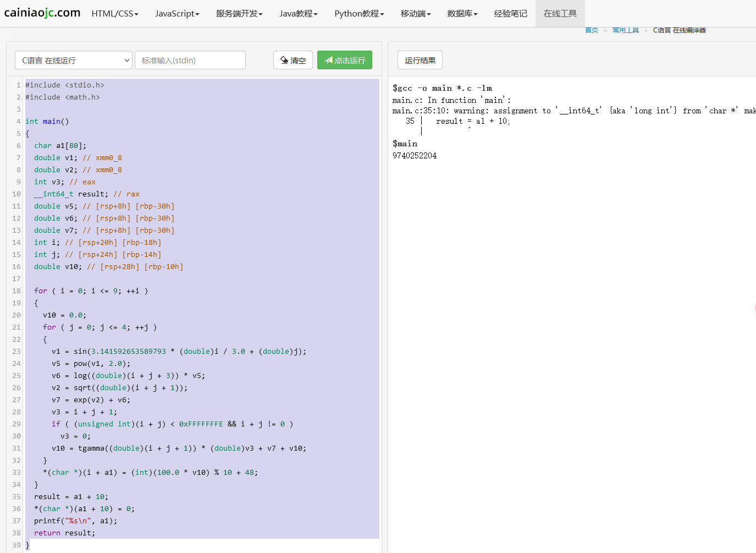Open the C语言 在线运行 language selector

74,60
